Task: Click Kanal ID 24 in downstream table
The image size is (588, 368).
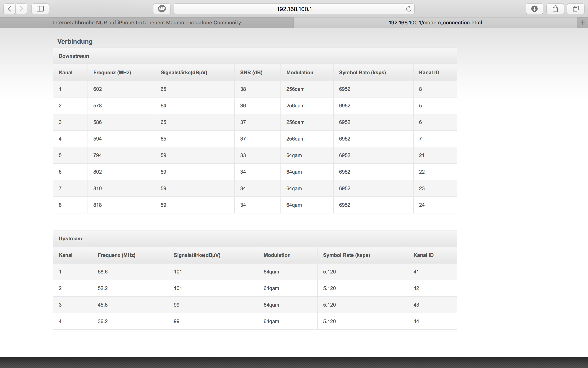Action: tap(421, 205)
